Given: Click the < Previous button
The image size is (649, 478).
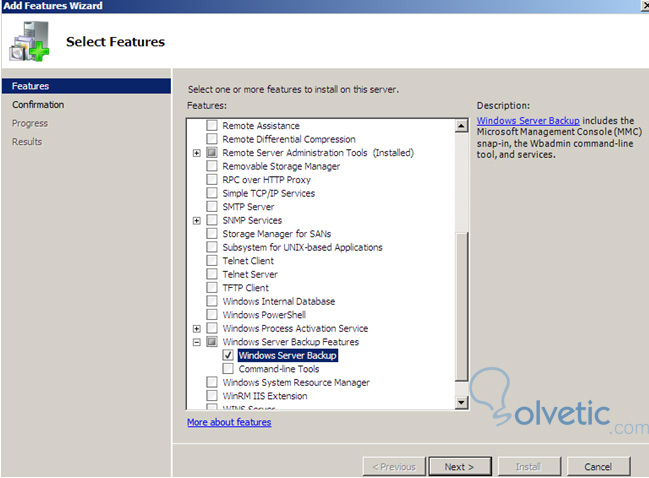Looking at the screenshot, I should click(x=394, y=467).
